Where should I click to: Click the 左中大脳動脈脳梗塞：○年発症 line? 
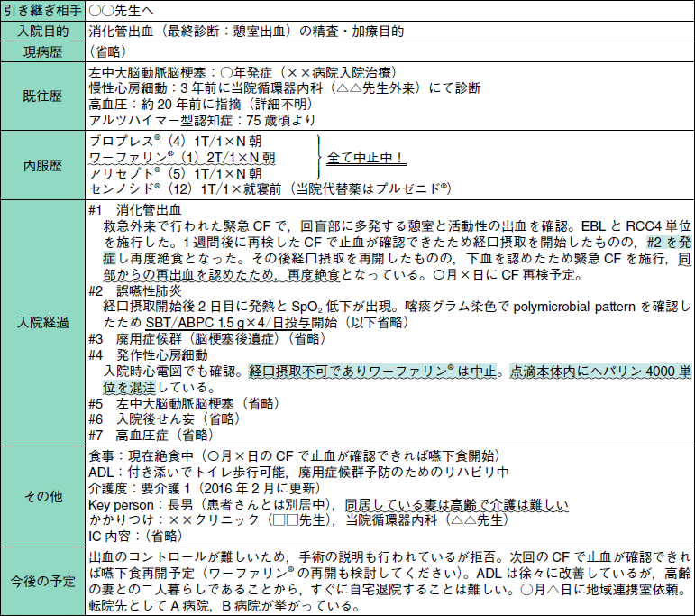tap(242, 73)
